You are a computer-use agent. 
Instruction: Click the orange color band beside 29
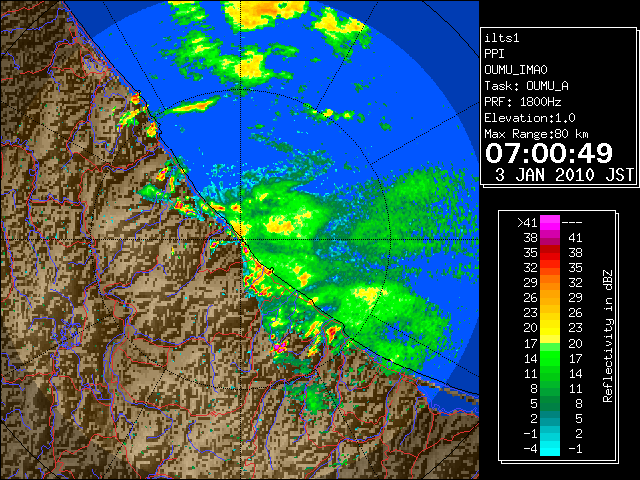(x=550, y=283)
